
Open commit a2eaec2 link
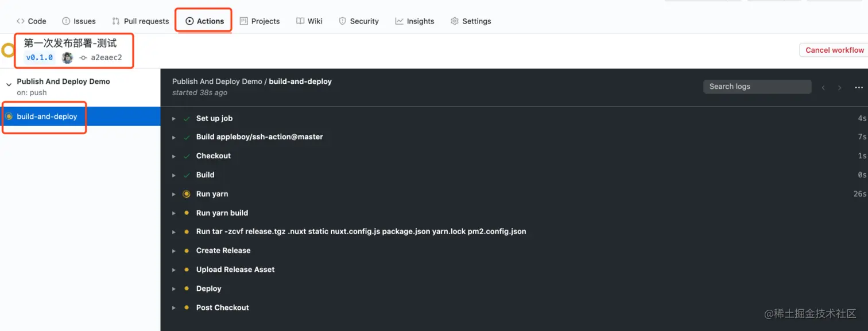[x=106, y=57]
